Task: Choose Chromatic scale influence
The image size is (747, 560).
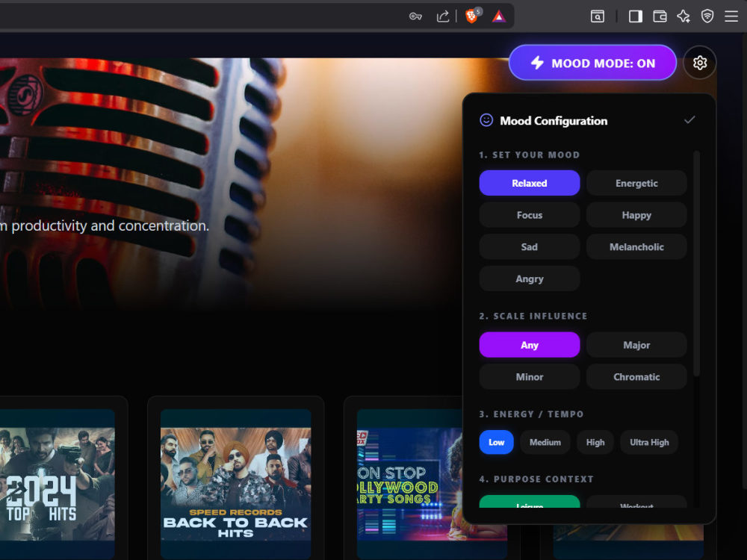Action: 636,376
